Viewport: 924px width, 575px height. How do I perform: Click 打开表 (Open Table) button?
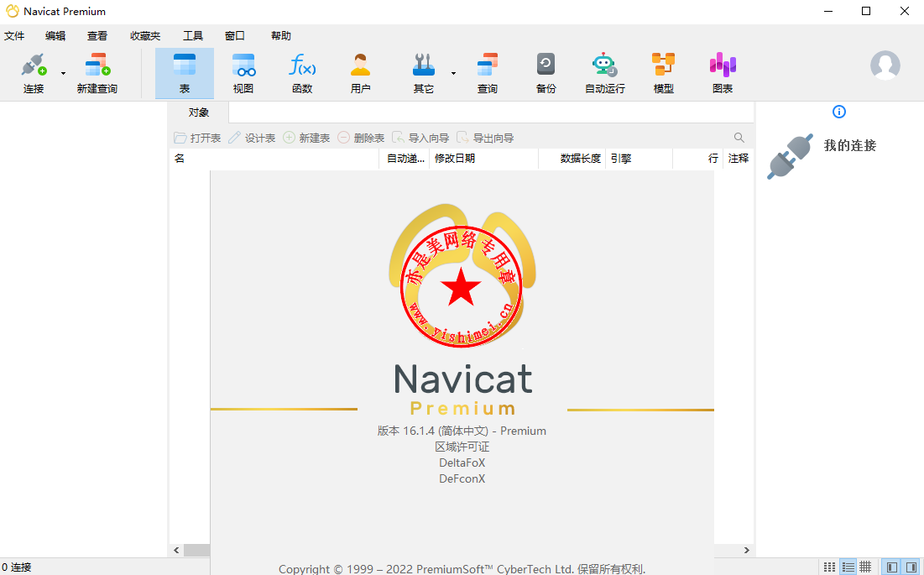(x=197, y=138)
